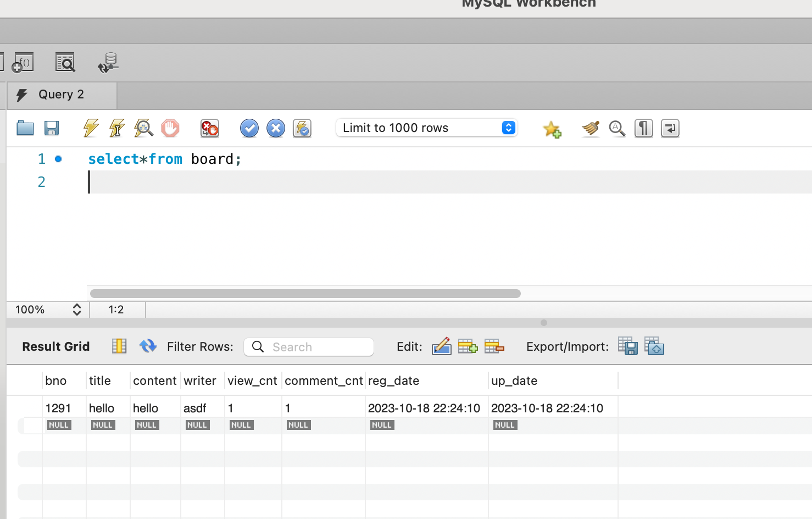Viewport: 812px width, 519px height.
Task: Beautify query with broom icon
Action: [x=591, y=129]
